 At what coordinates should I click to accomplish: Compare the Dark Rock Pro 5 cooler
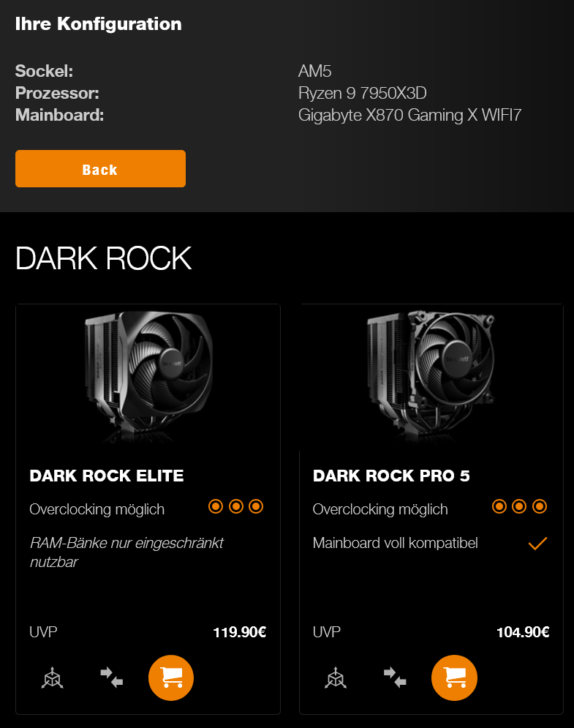coord(395,678)
